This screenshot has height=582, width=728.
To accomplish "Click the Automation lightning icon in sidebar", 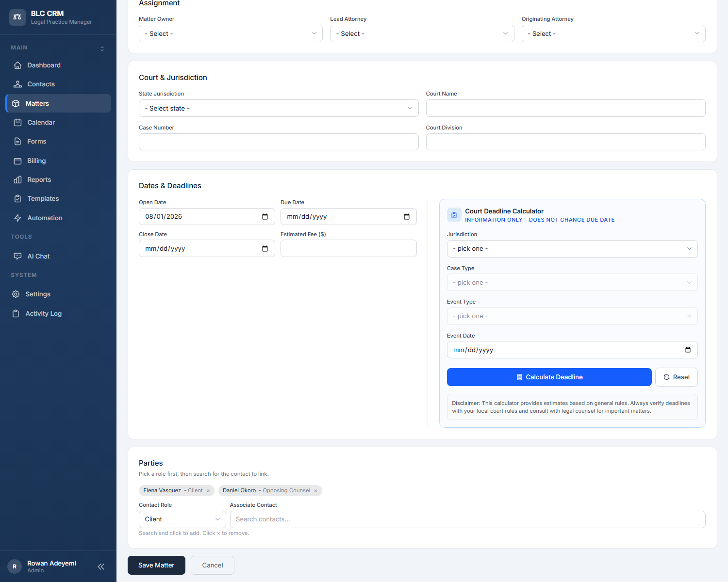I will pos(17,218).
